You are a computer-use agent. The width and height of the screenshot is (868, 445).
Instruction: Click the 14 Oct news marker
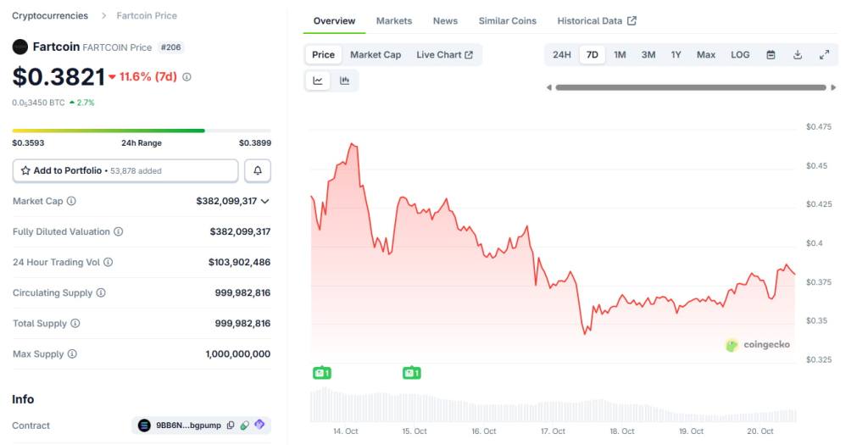[x=321, y=372]
